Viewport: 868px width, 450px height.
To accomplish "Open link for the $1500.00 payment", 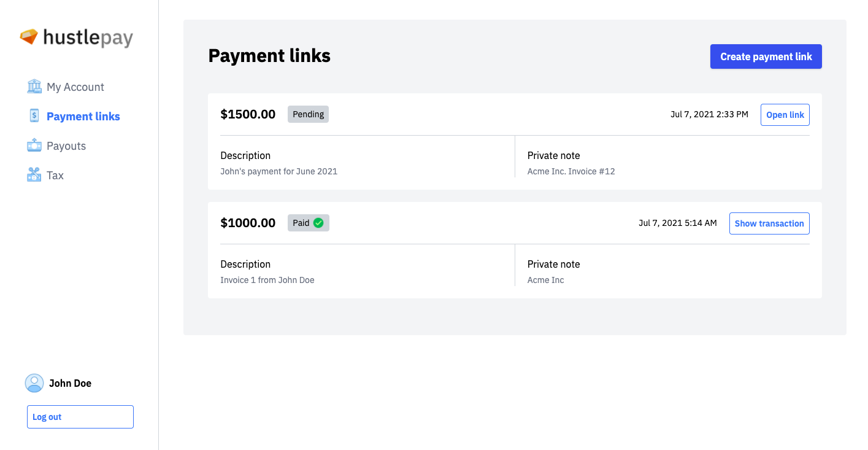I will pos(785,115).
